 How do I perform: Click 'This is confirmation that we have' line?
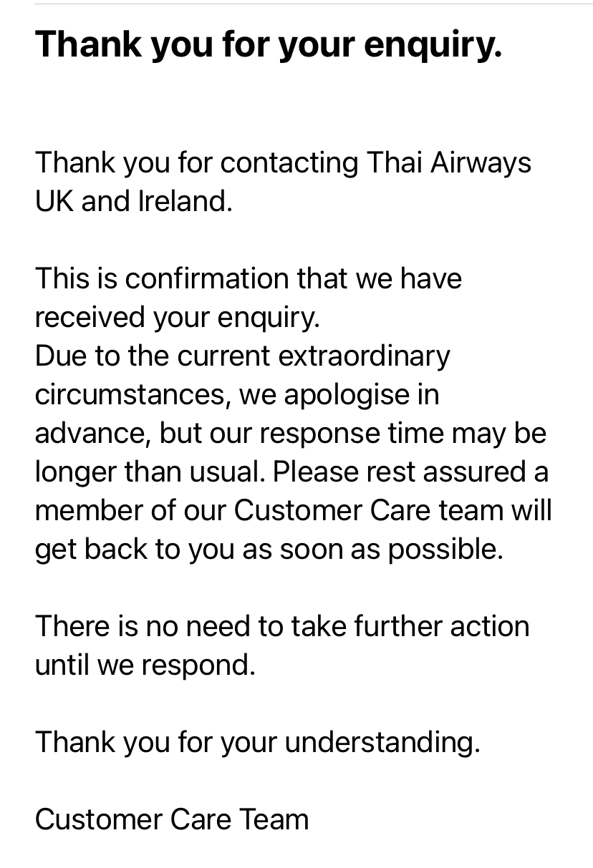click(x=249, y=278)
